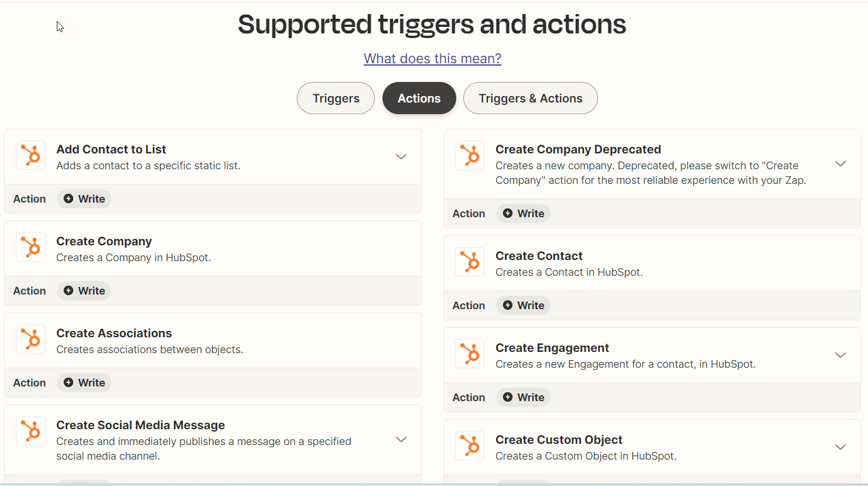Viewport: 868px width, 486px height.
Task: Expand the Create Social Media Message chevron
Action: point(401,439)
